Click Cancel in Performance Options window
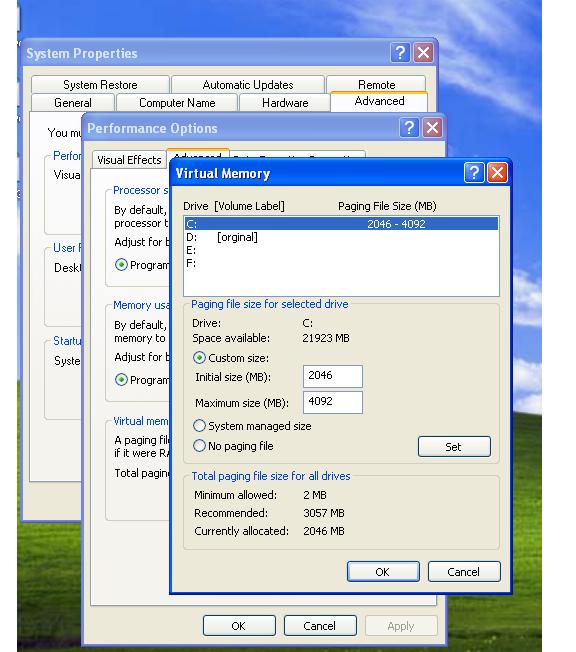The height and width of the screenshot is (652, 576). tap(320, 626)
